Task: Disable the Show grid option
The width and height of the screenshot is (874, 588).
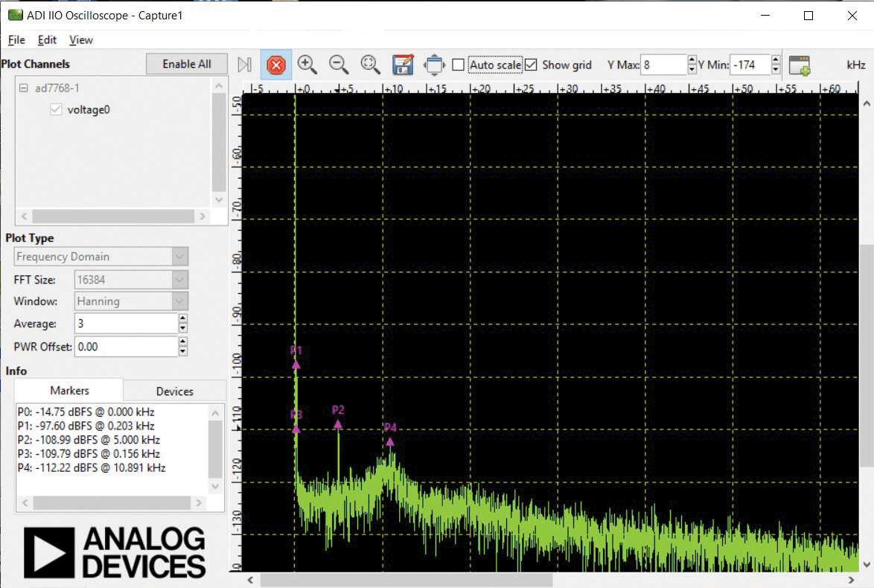Action: point(531,65)
